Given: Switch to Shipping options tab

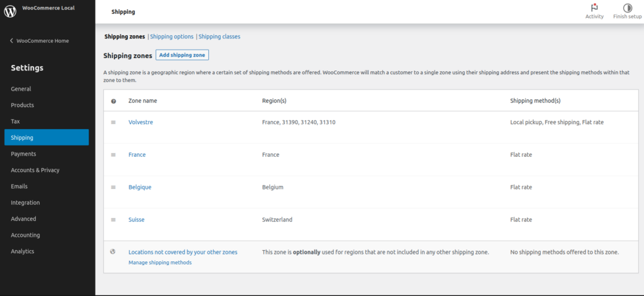Looking at the screenshot, I should pos(172,37).
